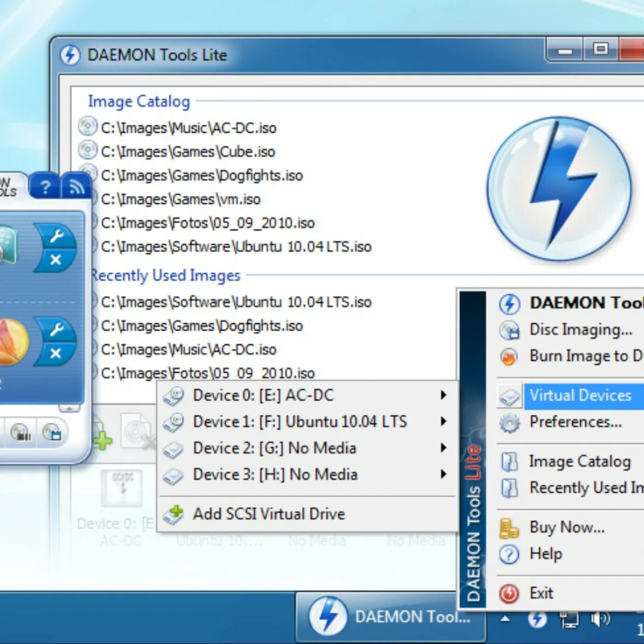Click the lower wrench icon in gadget
644x644 pixels.
[x=56, y=329]
